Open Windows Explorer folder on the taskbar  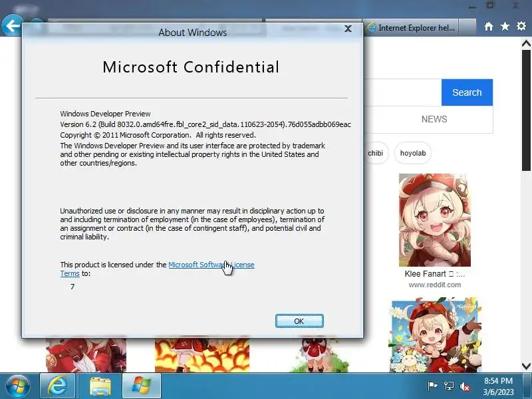[x=100, y=386]
